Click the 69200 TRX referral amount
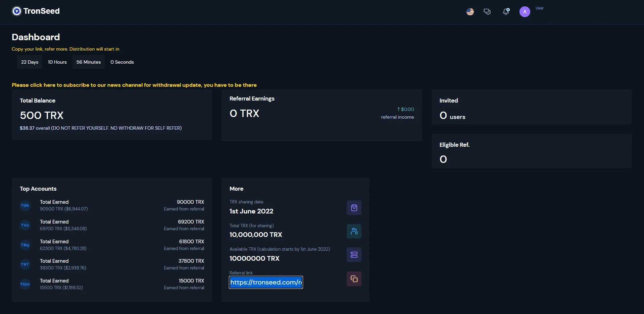 pos(191,222)
